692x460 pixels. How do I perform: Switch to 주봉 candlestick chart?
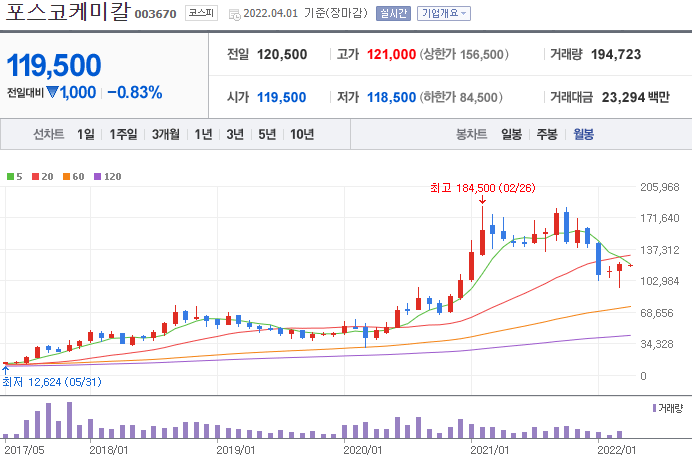[x=547, y=134]
